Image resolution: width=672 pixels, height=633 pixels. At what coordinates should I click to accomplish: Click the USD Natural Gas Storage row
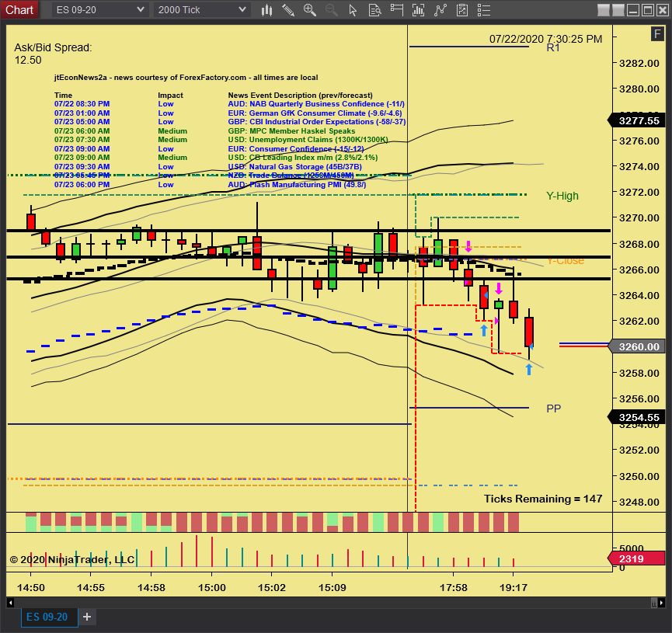click(208, 167)
